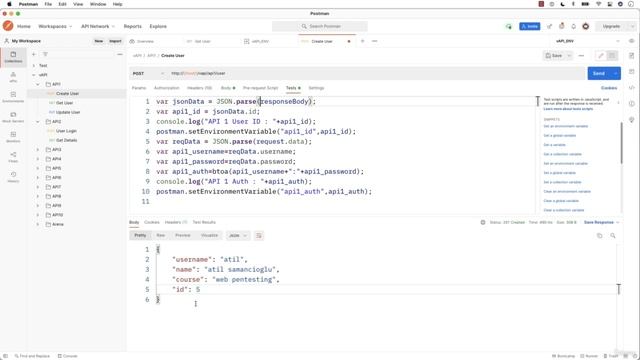Open the Mock Servers sidebar panel
640x360 pixels.
point(13,117)
